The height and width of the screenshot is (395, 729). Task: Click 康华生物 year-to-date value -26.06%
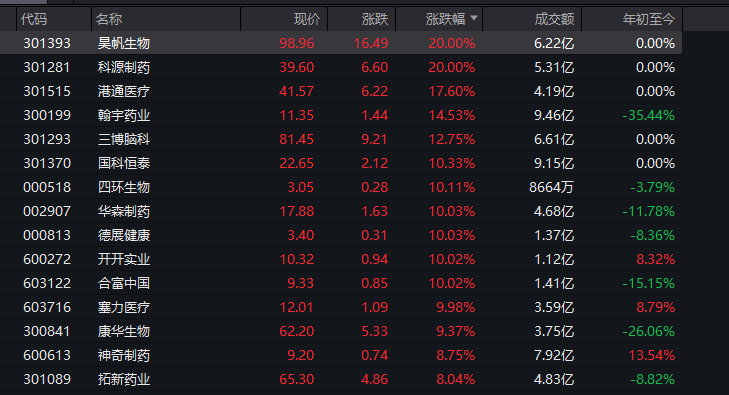649,331
